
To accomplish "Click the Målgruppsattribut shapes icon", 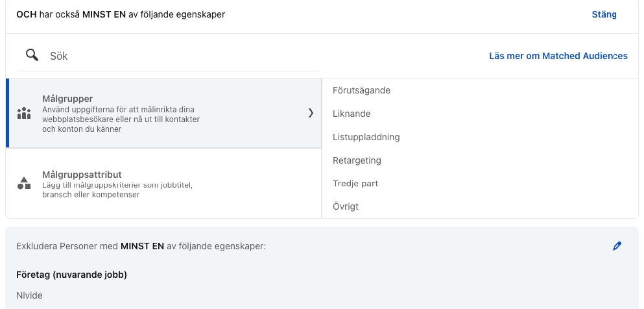I will pyautogui.click(x=24, y=183).
